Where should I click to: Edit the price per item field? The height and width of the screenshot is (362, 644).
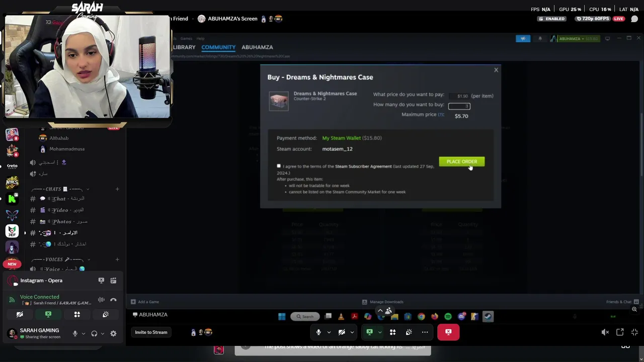click(x=459, y=96)
